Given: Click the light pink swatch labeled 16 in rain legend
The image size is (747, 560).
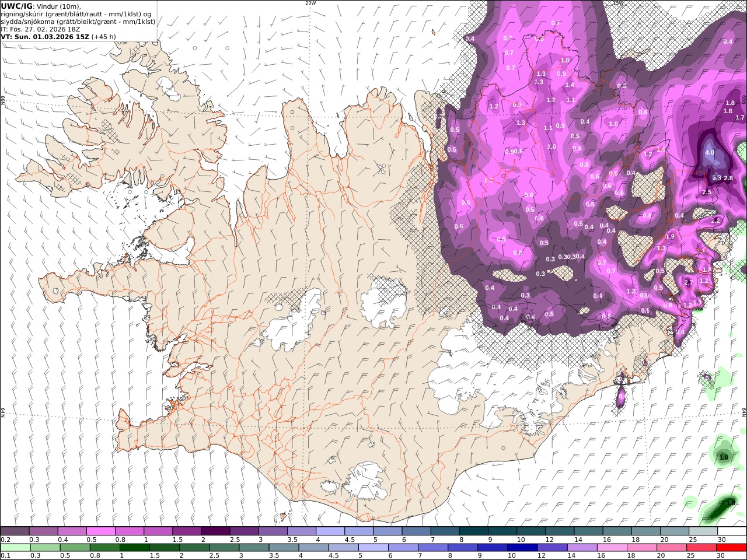Looking at the screenshot, I should click(x=612, y=548).
